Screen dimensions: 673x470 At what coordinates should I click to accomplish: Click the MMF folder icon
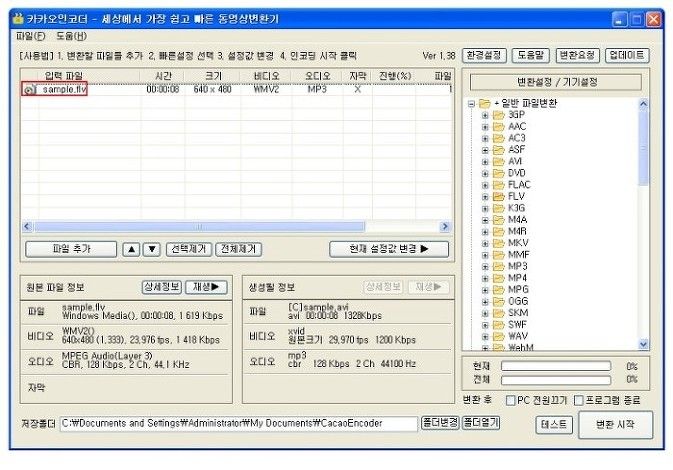[x=498, y=255]
